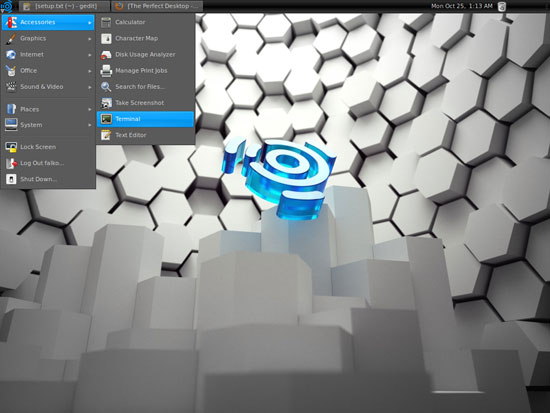Select Manage Print Jobs entry
The height and width of the screenshot is (413, 550).
(145, 71)
